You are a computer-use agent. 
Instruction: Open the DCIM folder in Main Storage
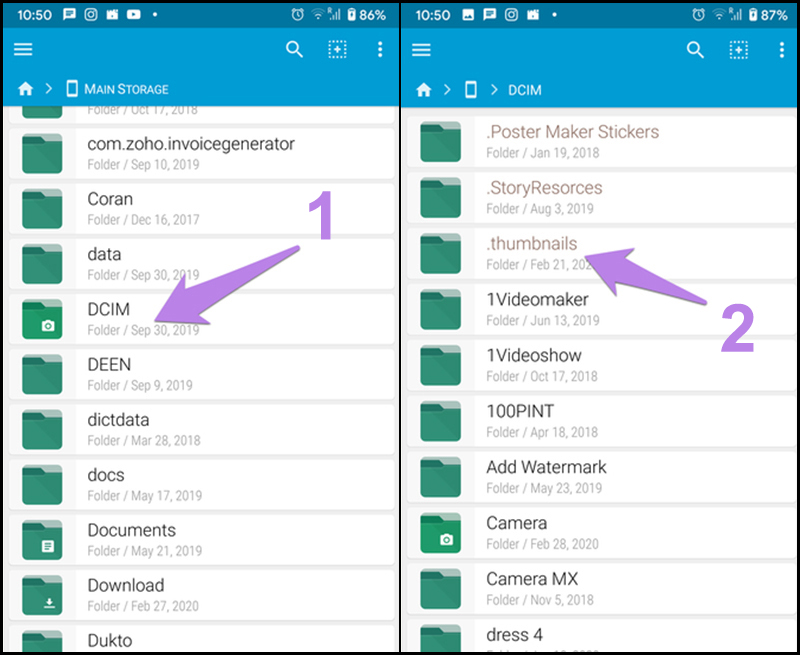[x=202, y=319]
